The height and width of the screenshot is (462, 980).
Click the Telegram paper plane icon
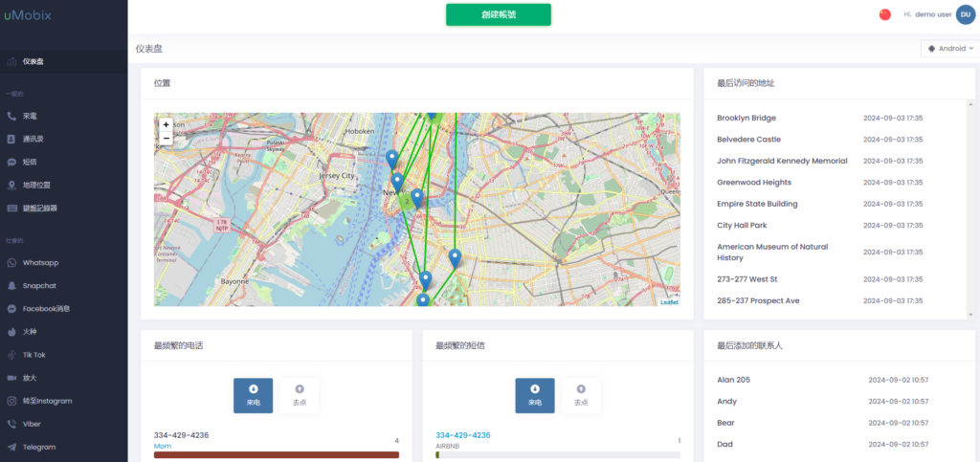click(11, 447)
